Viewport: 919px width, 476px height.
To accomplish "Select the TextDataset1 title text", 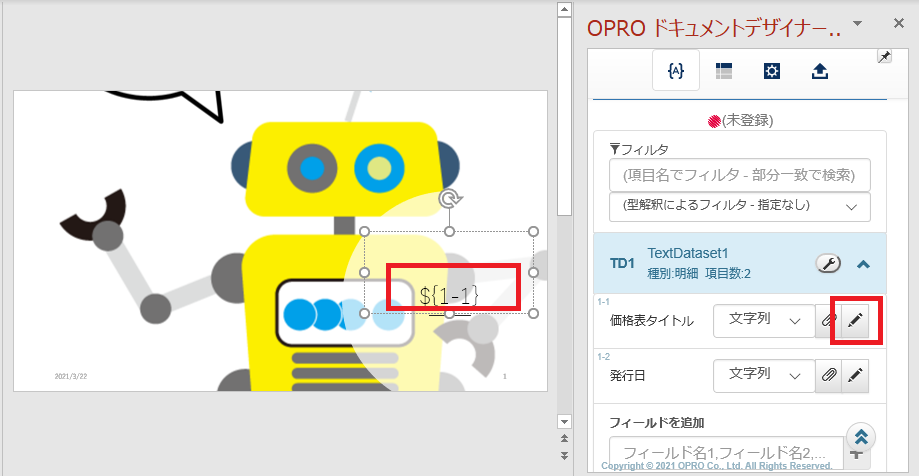I will point(687,253).
